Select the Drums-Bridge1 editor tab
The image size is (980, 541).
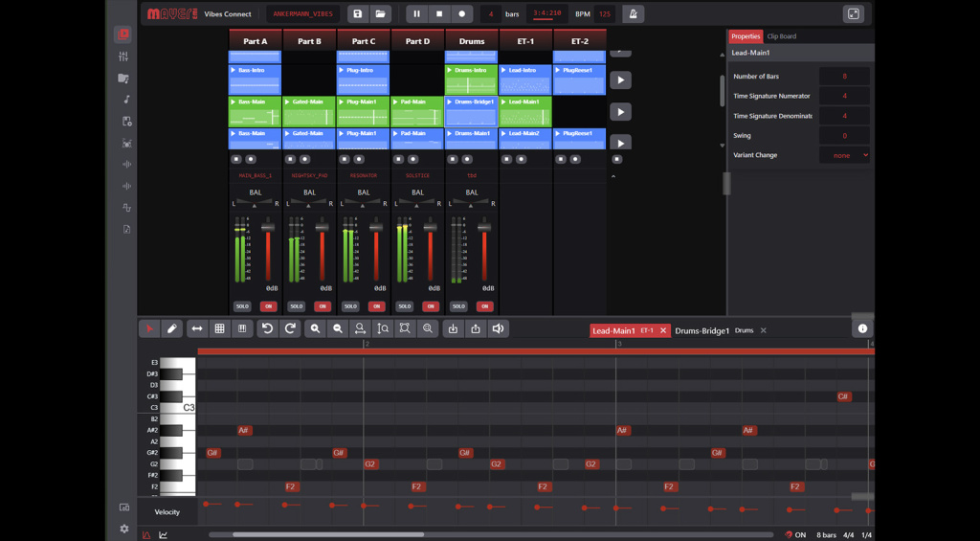(702, 331)
